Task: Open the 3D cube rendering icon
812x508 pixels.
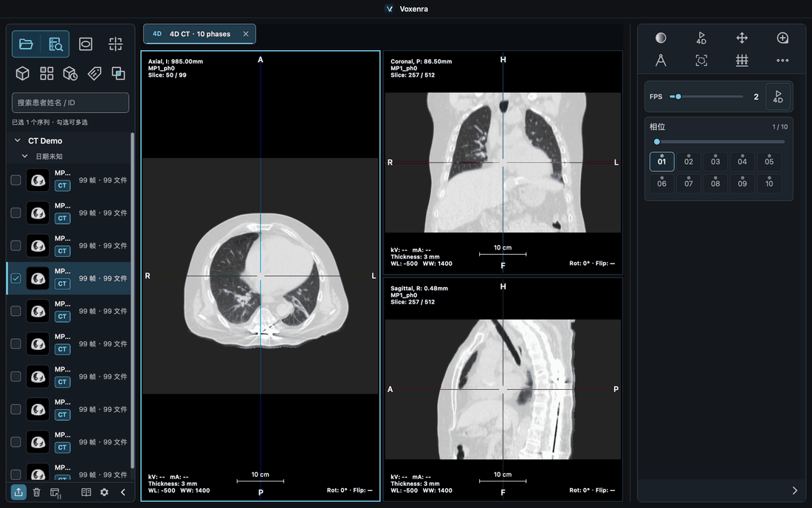Action: click(22, 74)
